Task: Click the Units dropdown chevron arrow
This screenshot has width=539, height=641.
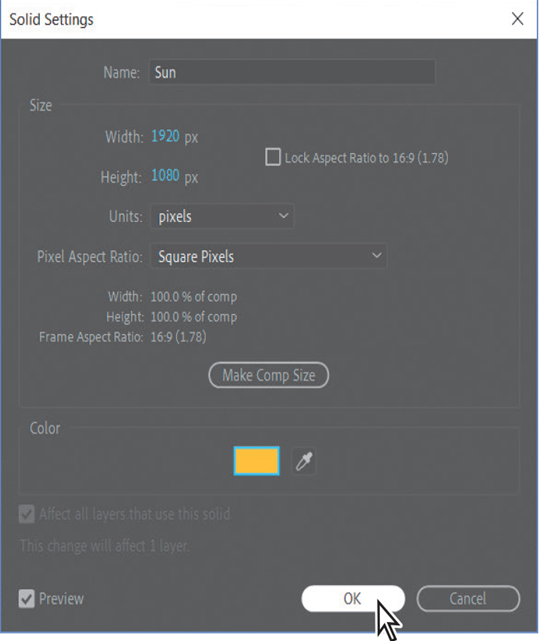Action: pos(283,215)
